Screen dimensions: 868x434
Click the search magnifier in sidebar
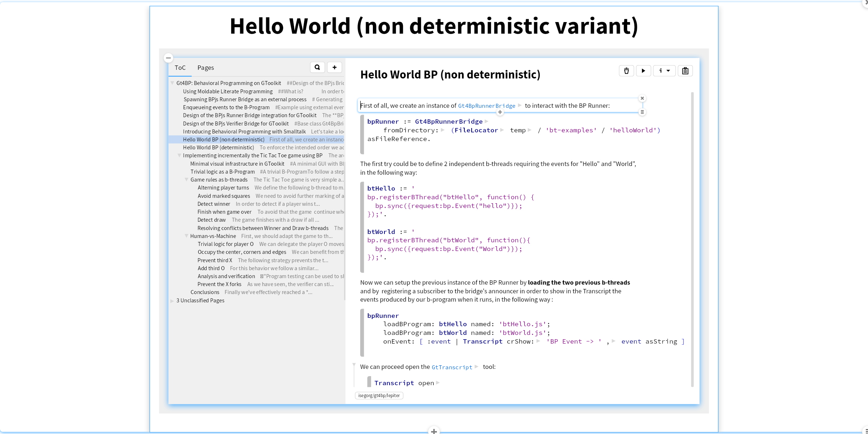pos(317,67)
